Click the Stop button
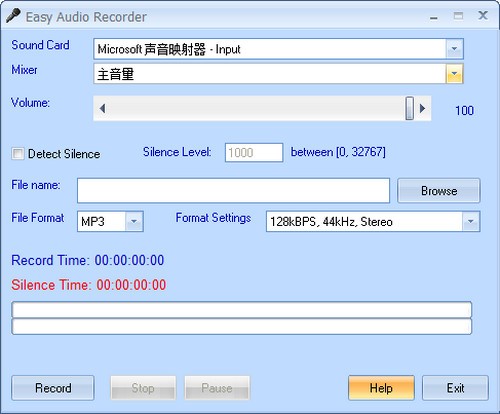This screenshot has width=500, height=414. (x=143, y=388)
